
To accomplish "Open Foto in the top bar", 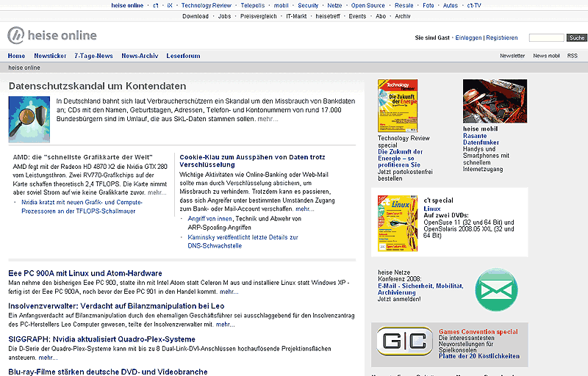I will [x=429, y=6].
